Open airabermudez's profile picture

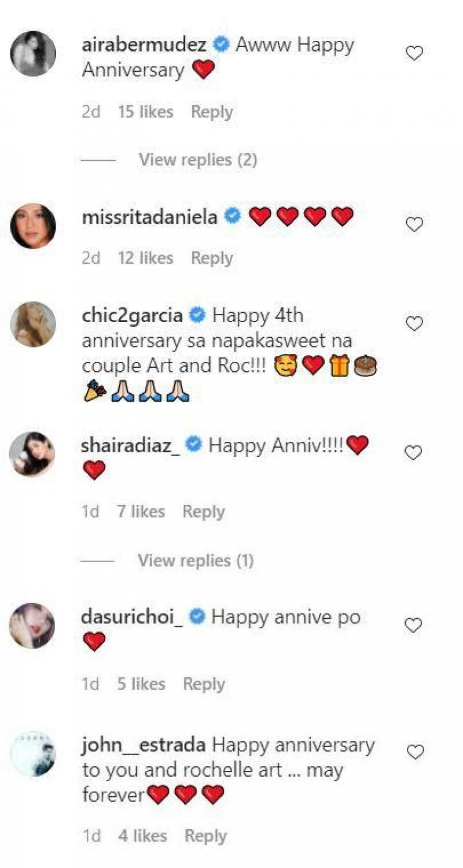[33, 54]
